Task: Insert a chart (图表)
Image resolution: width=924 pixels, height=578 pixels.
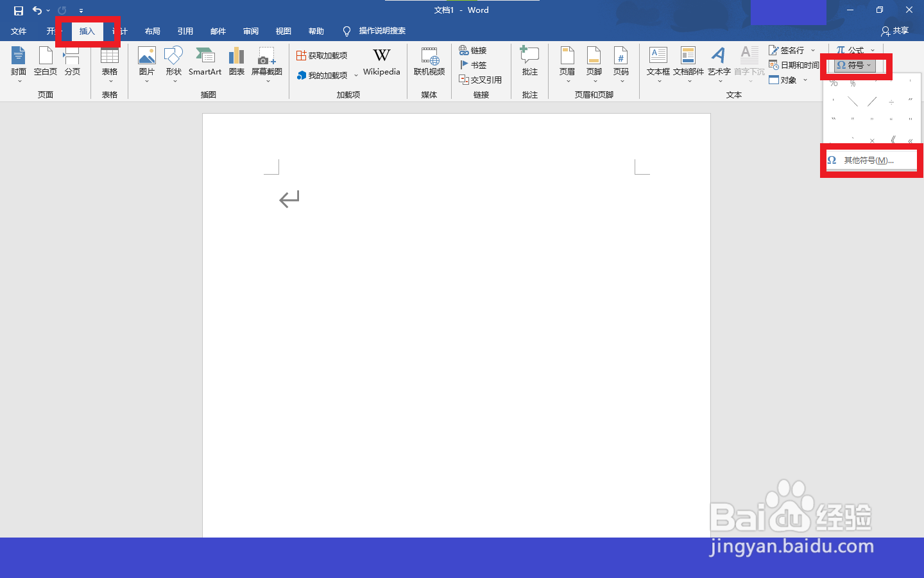Action: pos(237,63)
